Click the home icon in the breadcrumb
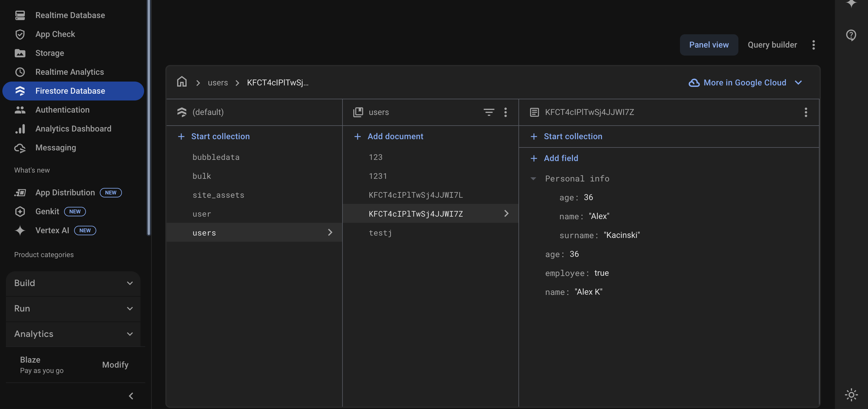 (182, 82)
